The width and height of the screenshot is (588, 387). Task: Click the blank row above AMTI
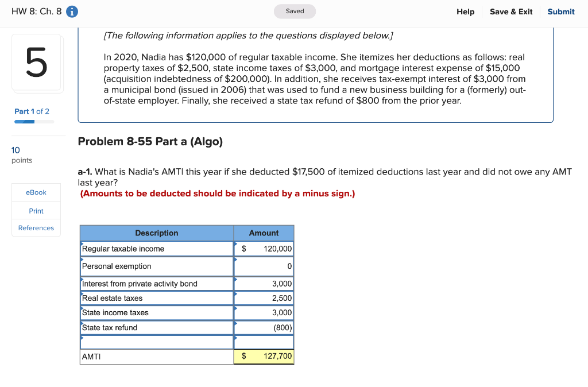coord(264,342)
